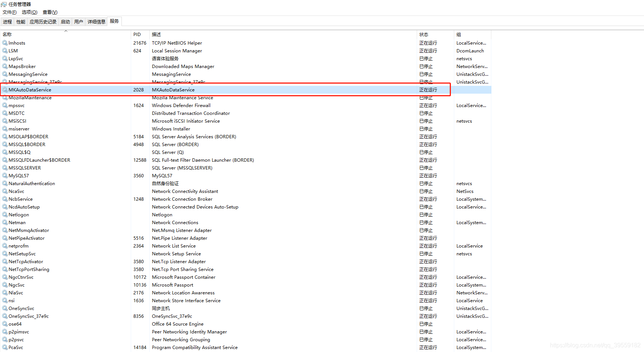The image size is (644, 352).
Task: Open the 选项(O) menu
Action: (x=30, y=12)
